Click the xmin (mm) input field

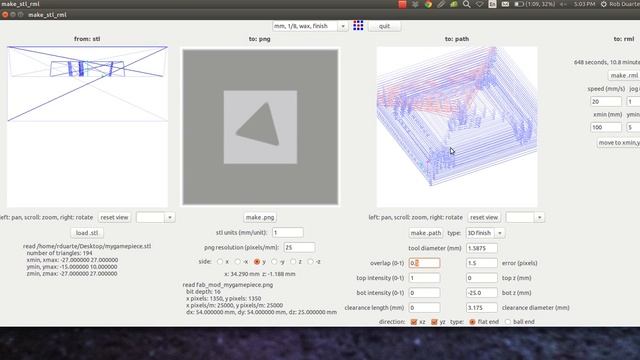(x=606, y=127)
